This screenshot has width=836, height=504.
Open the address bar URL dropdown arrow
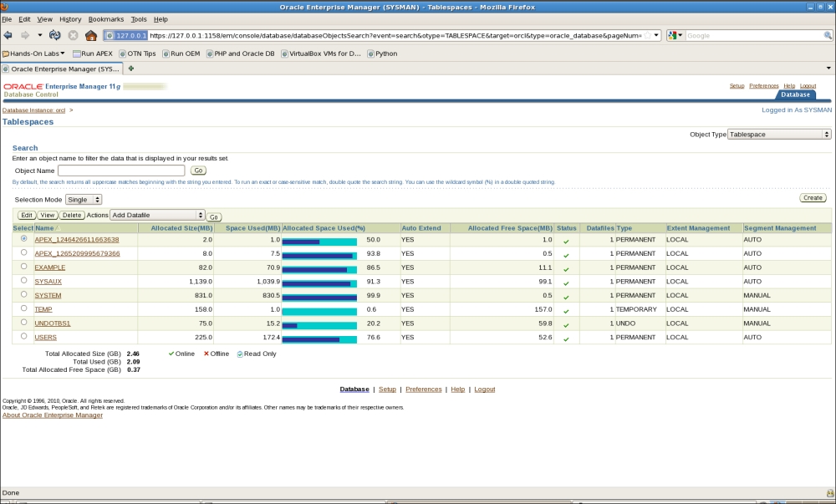[656, 35]
